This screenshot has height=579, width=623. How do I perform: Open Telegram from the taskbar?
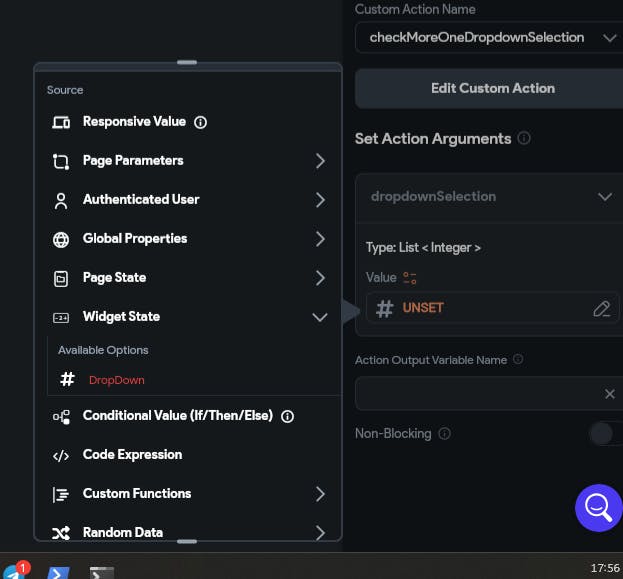[x=15, y=573]
